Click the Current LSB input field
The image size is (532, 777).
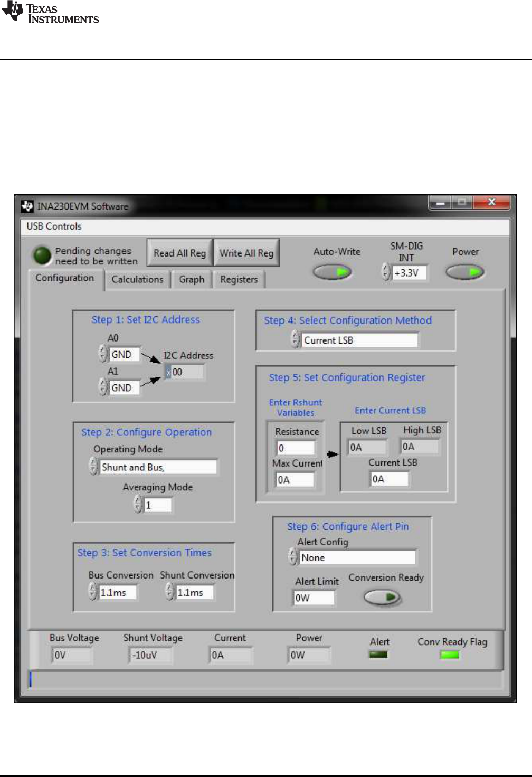pos(389,479)
